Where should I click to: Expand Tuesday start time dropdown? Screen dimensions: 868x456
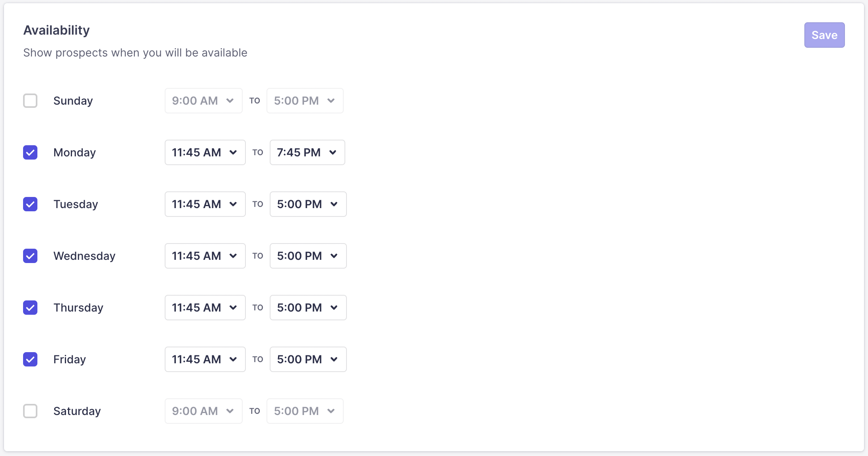(205, 204)
